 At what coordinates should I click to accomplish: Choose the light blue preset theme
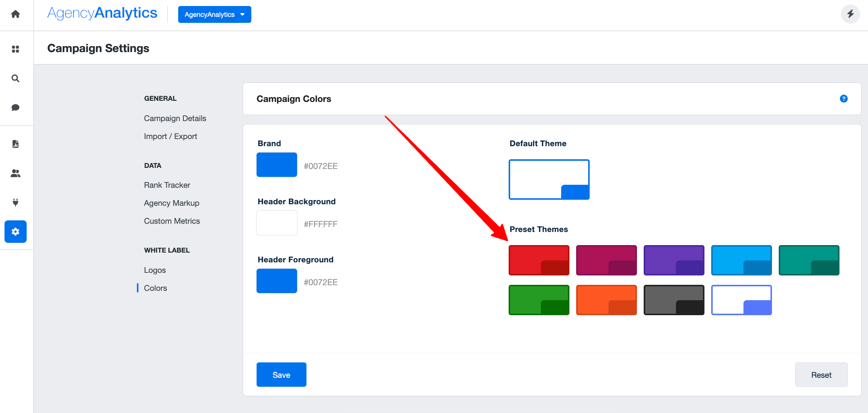pos(742,260)
